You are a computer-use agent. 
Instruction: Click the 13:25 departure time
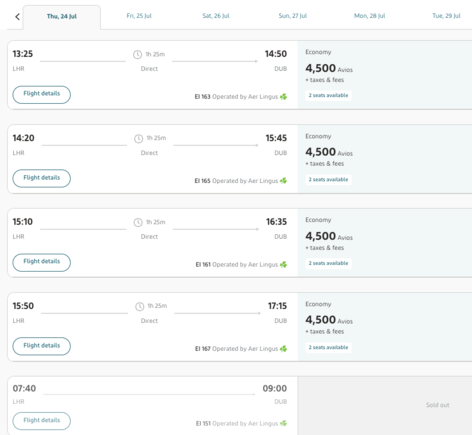23,54
